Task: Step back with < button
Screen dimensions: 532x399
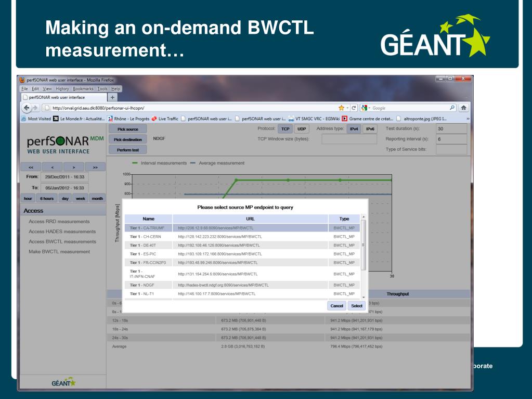Action: pos(52,167)
